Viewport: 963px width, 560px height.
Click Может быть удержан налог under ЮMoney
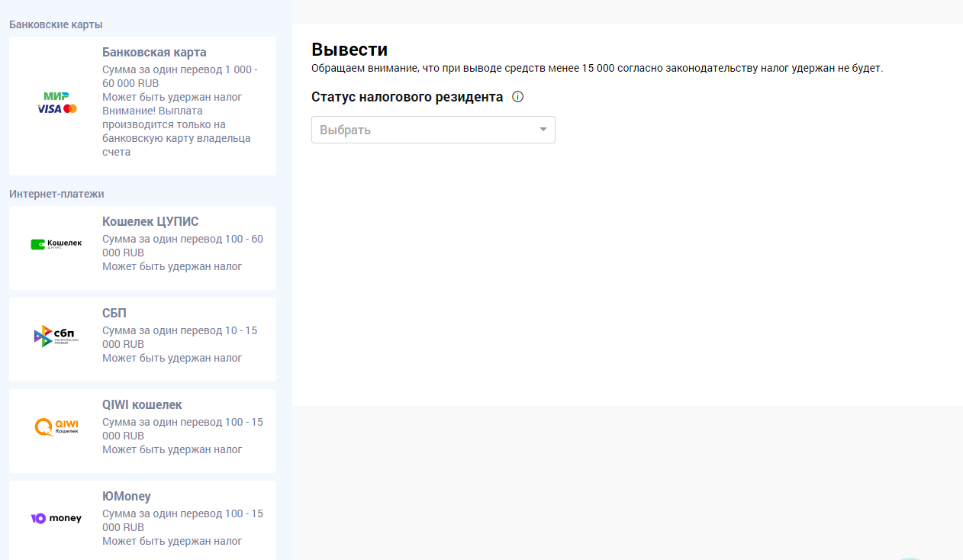pyautogui.click(x=172, y=541)
